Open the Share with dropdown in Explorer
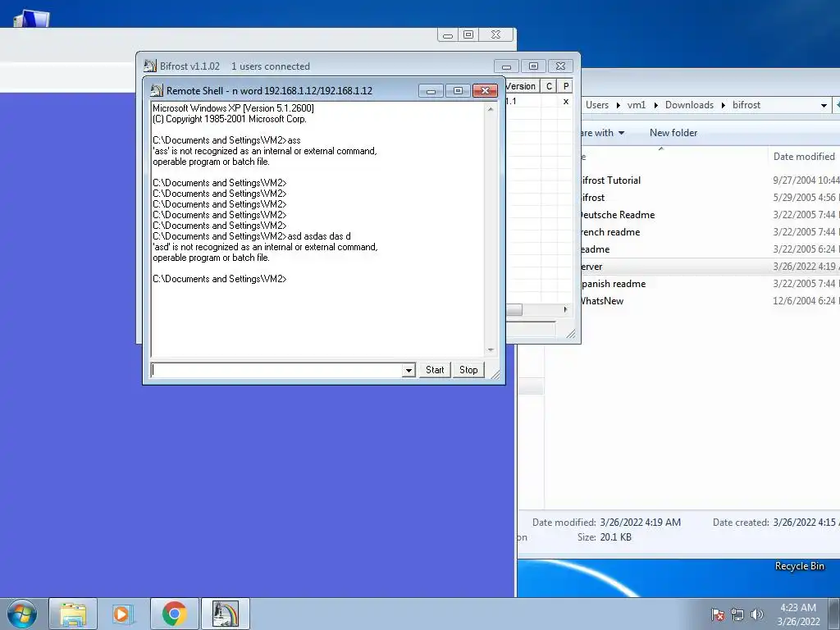This screenshot has height=630, width=840. pos(603,133)
